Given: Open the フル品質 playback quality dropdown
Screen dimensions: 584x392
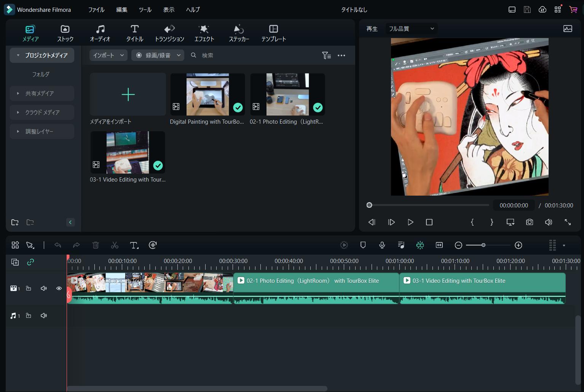Looking at the screenshot, I should [411, 29].
